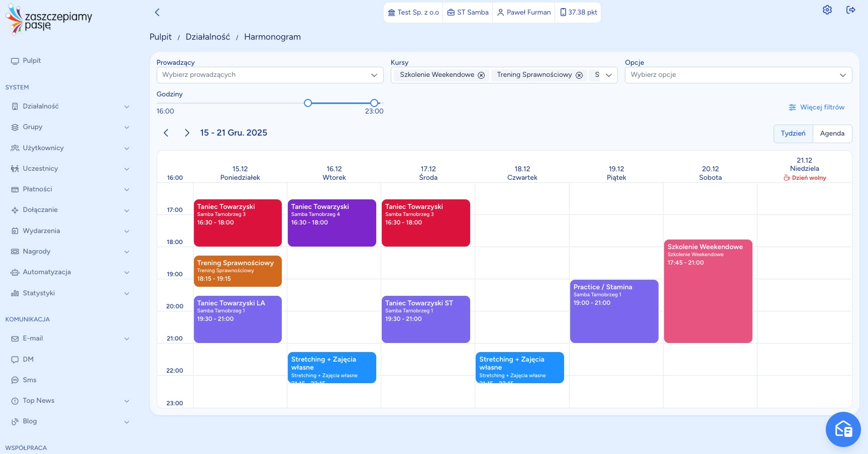This screenshot has height=454, width=868.
Task: Go back using the top left arrow
Action: coord(157,13)
